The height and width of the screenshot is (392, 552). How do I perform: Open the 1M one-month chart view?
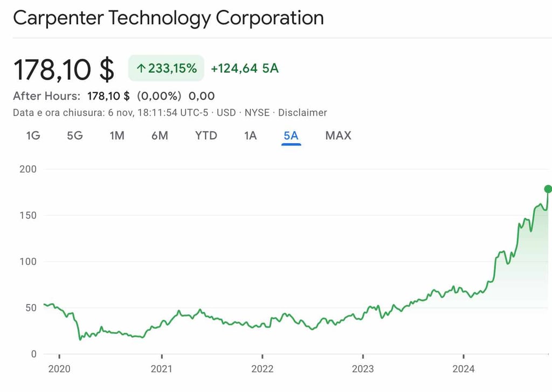tap(117, 136)
